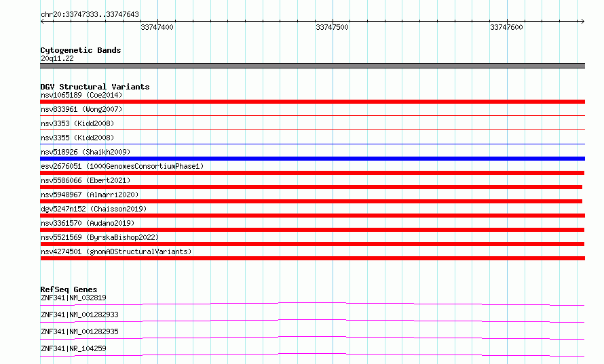Click the 33747400 ruler position label
This screenshot has width=604, height=364.
[x=157, y=27]
